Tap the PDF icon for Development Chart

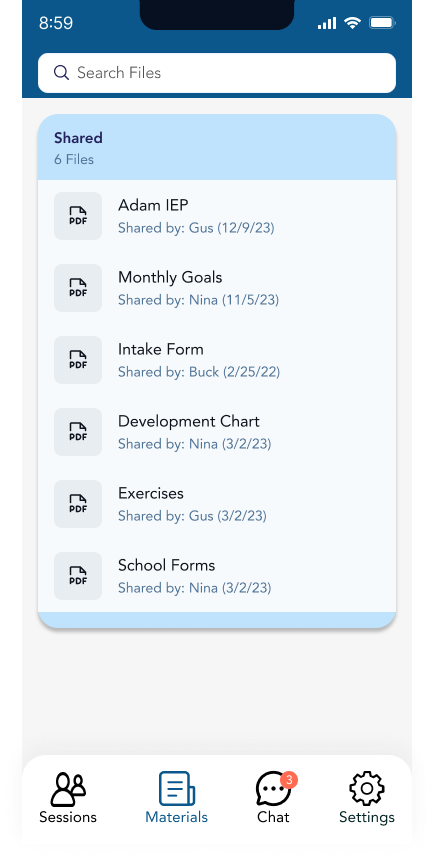(78, 432)
